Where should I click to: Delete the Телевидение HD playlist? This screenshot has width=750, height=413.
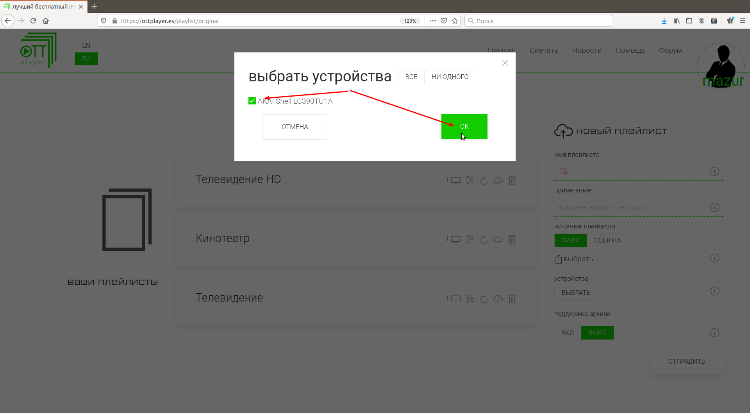click(x=512, y=180)
